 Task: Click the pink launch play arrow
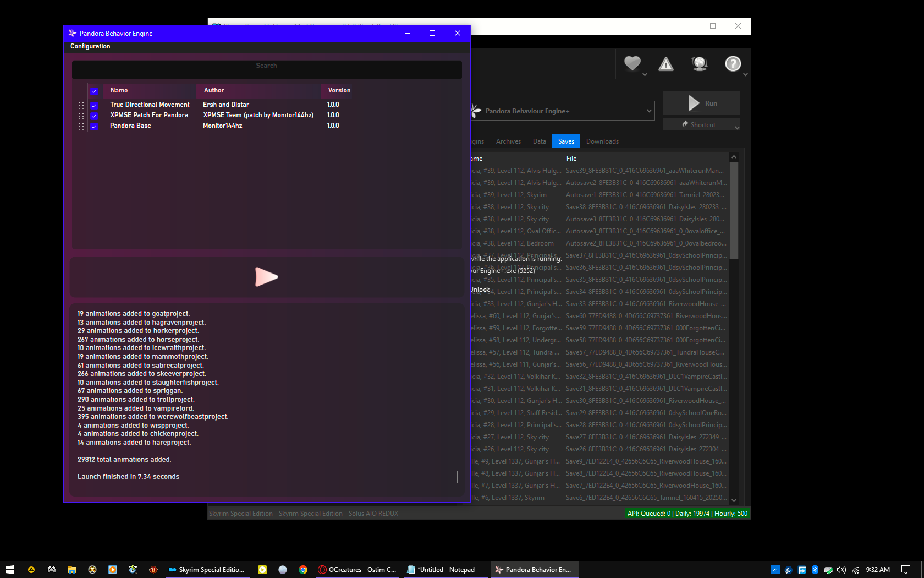tap(266, 277)
